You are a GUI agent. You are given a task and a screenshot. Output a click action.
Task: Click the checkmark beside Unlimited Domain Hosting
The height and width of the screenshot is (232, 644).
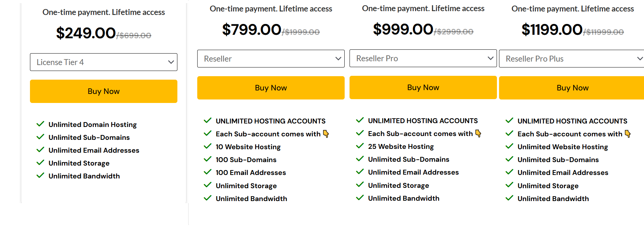click(x=40, y=124)
